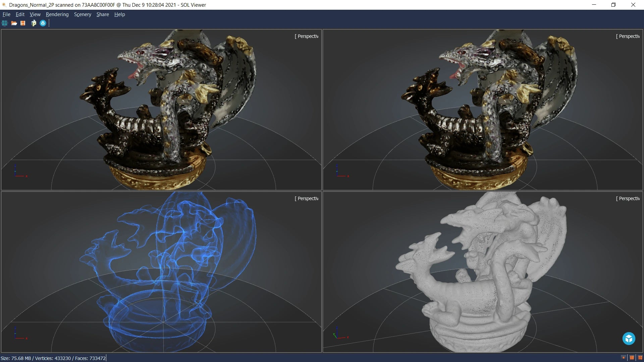Switch to two-column viewport layout in status bar
Image resolution: width=644 pixels, height=362 pixels.
coord(632,358)
